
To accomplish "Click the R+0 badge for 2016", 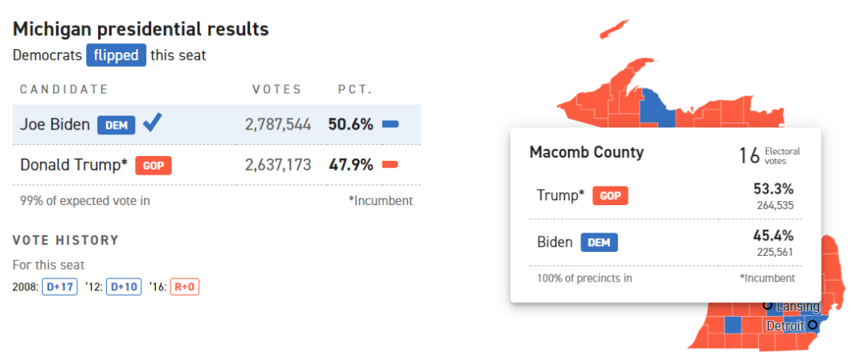I will [185, 286].
